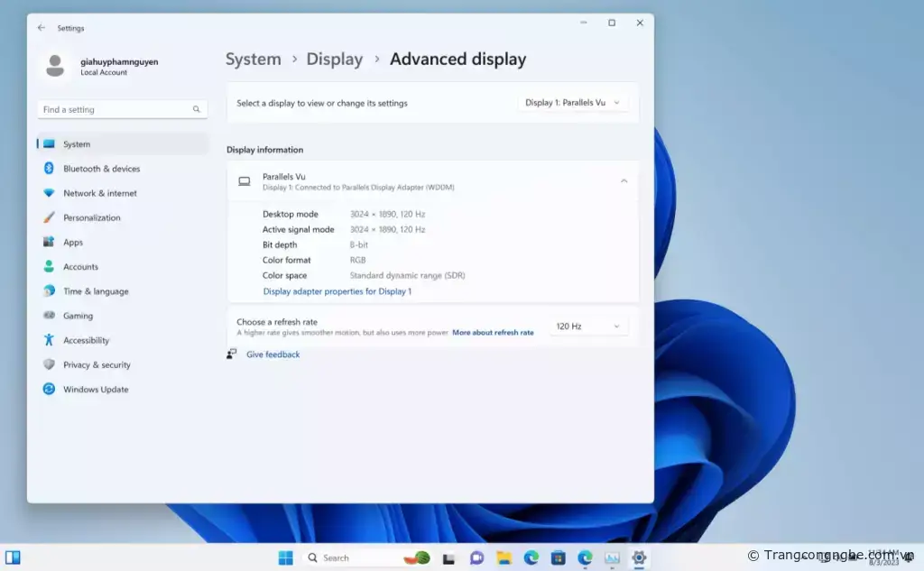
Task: Collapse the Parallels Vu display information
Action: pos(624,181)
